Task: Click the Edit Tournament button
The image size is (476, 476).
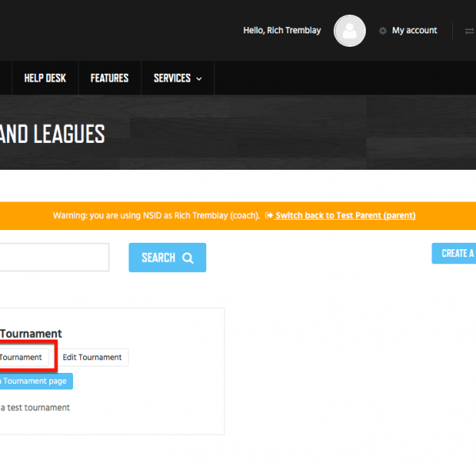Action: pyautogui.click(x=92, y=357)
